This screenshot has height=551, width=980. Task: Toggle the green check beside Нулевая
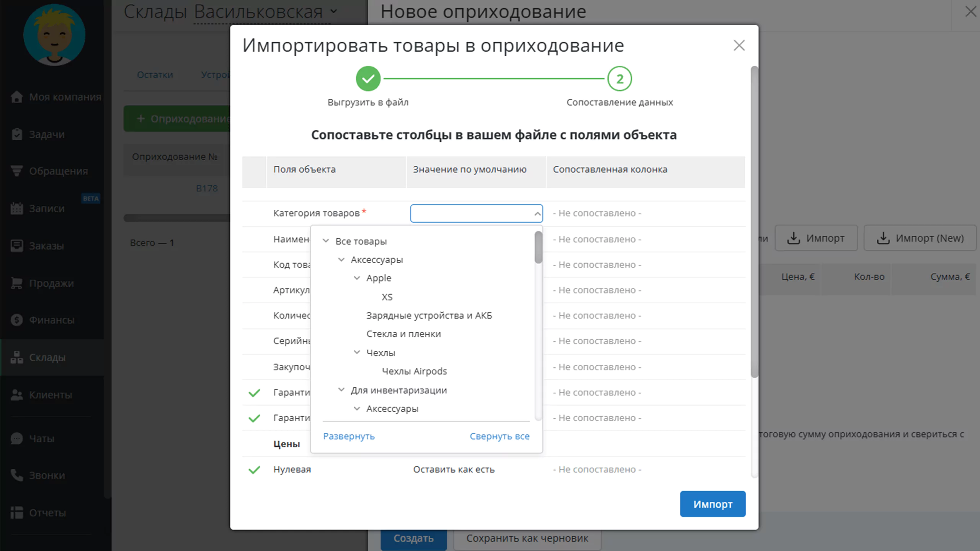(x=254, y=469)
